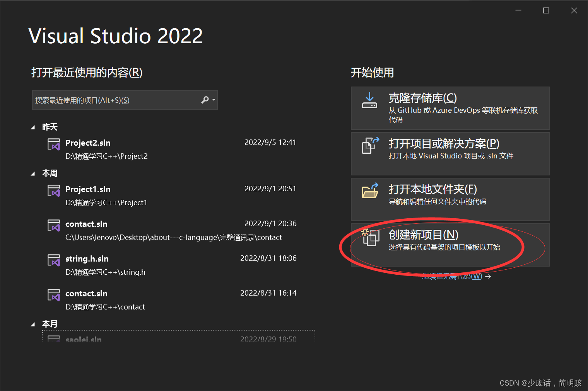
Task: Collapse the 昨天 group
Action: click(33, 127)
